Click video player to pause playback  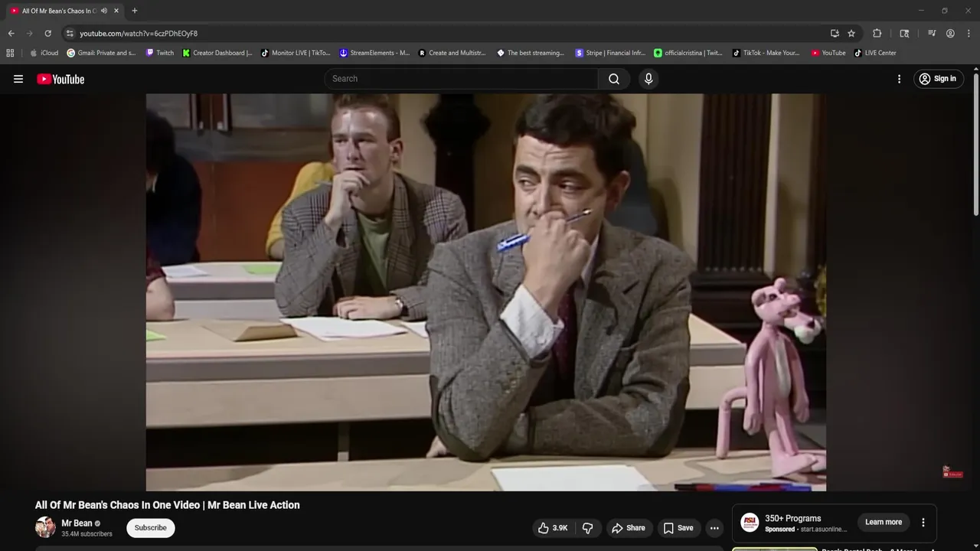pyautogui.click(x=485, y=292)
